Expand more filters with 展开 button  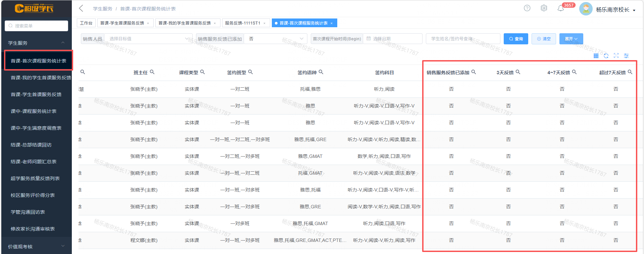pyautogui.click(x=571, y=39)
